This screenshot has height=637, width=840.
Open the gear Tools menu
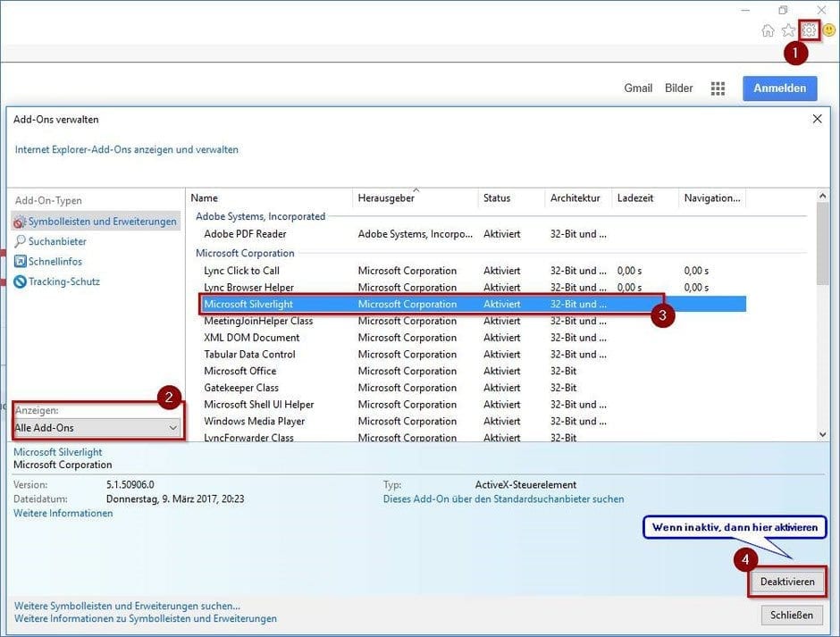(x=809, y=30)
